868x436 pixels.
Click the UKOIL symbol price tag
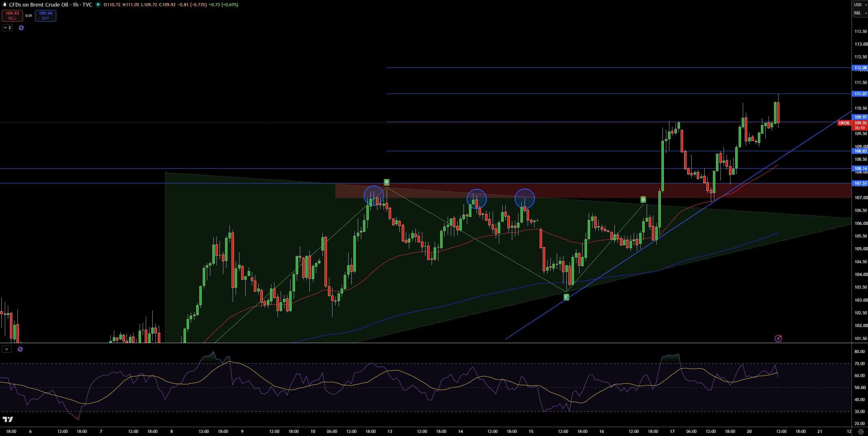pyautogui.click(x=844, y=123)
